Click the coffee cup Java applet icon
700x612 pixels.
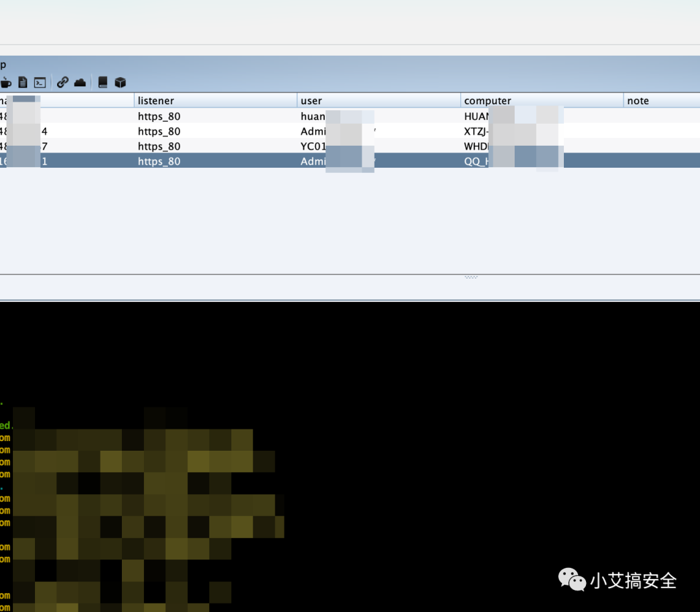6,82
